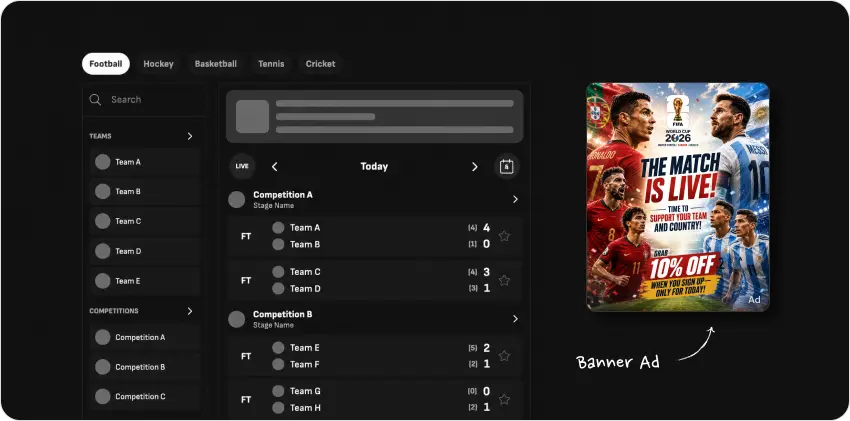This screenshot has height=421, width=850.
Task: Click Competition A title in match list
Action: 283,195
